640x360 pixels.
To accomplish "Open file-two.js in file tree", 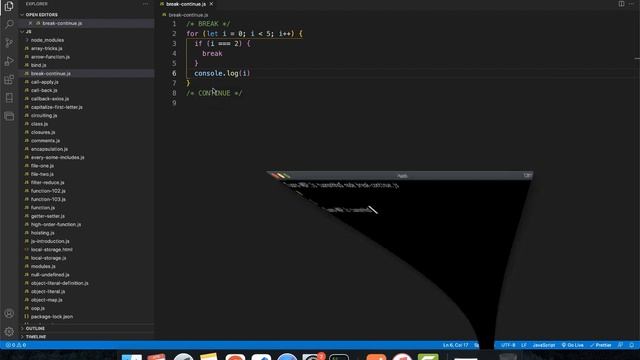I will point(42,174).
